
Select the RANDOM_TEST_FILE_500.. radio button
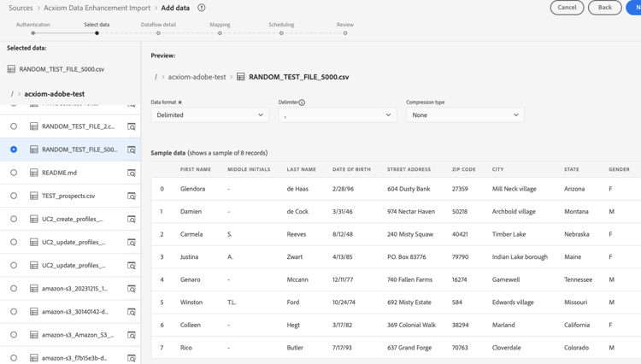[x=14, y=150]
